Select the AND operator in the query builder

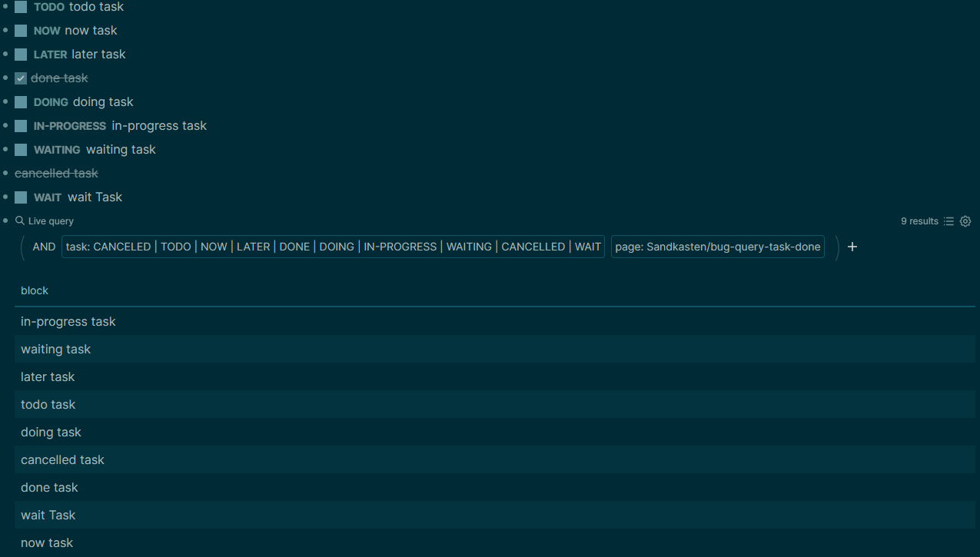pos(44,247)
